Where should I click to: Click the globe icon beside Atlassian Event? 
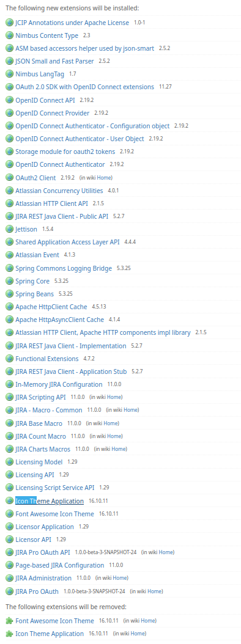click(x=9, y=255)
